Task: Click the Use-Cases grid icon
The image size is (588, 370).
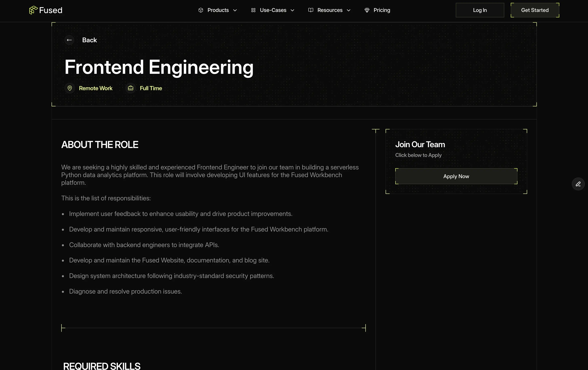Action: click(253, 10)
